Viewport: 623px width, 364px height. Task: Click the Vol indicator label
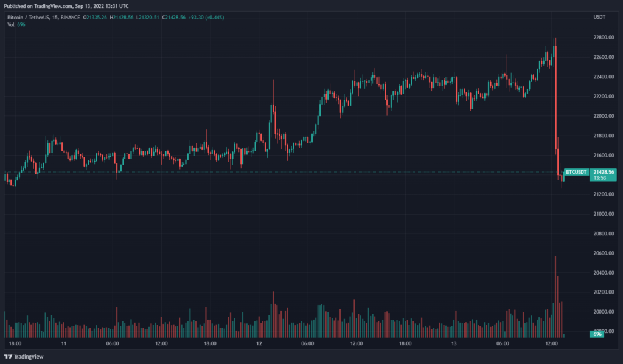11,24
